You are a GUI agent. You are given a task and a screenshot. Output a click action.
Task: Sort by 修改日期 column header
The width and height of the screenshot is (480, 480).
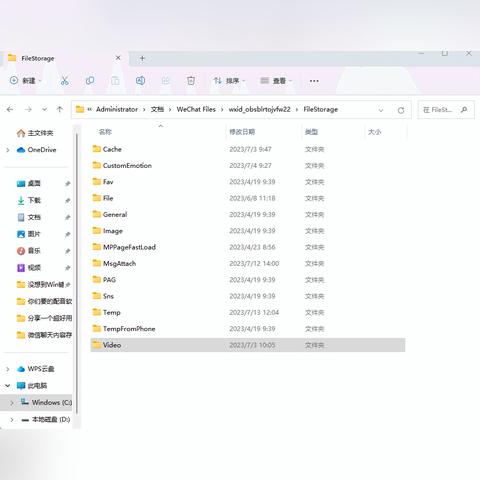(x=242, y=132)
